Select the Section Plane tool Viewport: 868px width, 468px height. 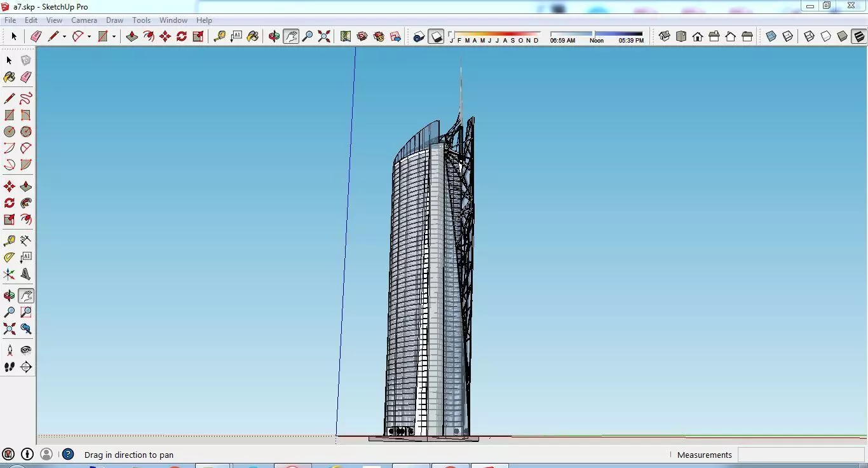25,367
